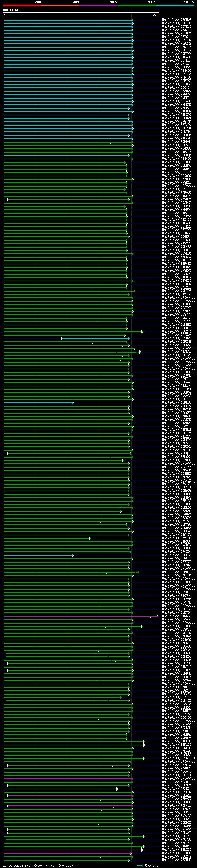Select hit label UniRef100_A5BV65
This screenshot has width=197, height=868.
coord(177,81)
